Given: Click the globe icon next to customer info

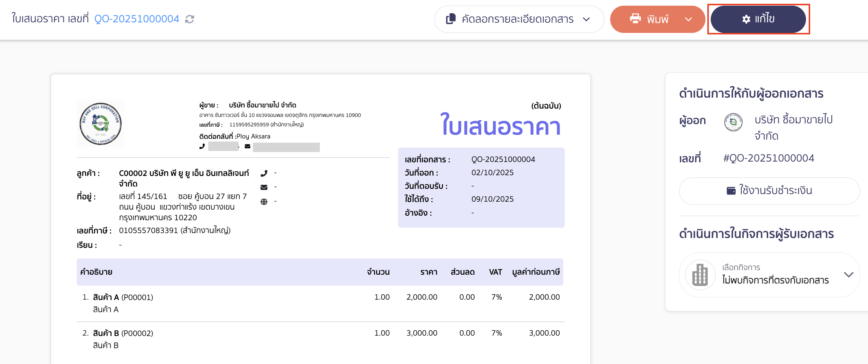Looking at the screenshot, I should (265, 201).
